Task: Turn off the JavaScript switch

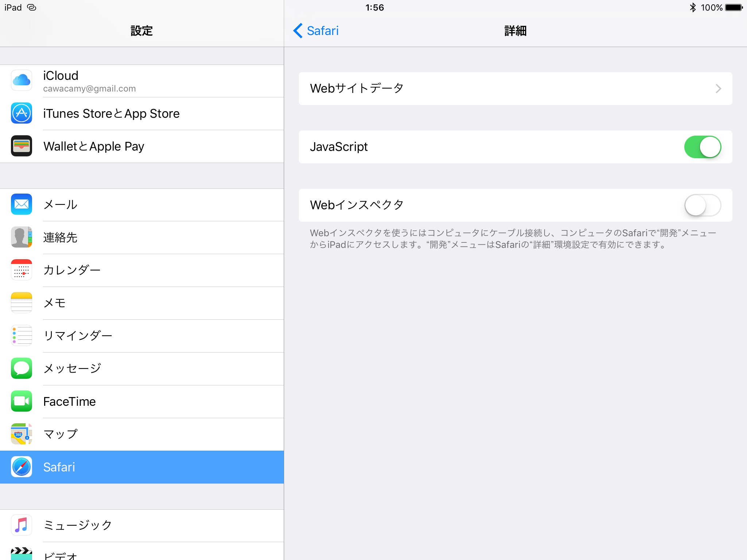Action: (702, 147)
